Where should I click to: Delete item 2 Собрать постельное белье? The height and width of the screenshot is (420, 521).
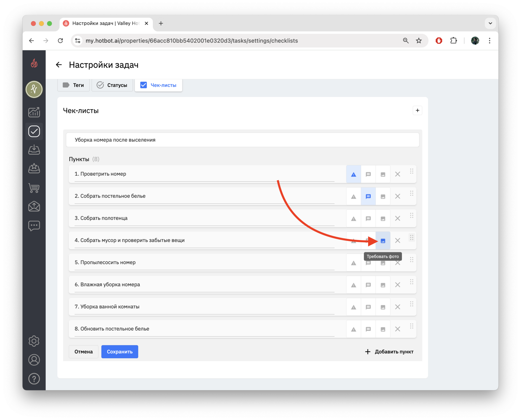pyautogui.click(x=398, y=196)
